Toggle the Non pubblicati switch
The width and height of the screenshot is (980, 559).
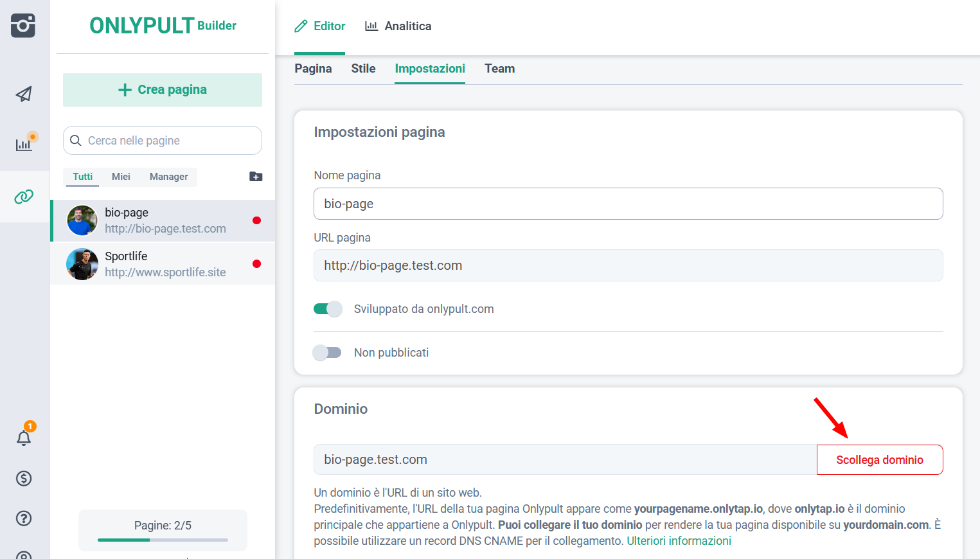(328, 353)
